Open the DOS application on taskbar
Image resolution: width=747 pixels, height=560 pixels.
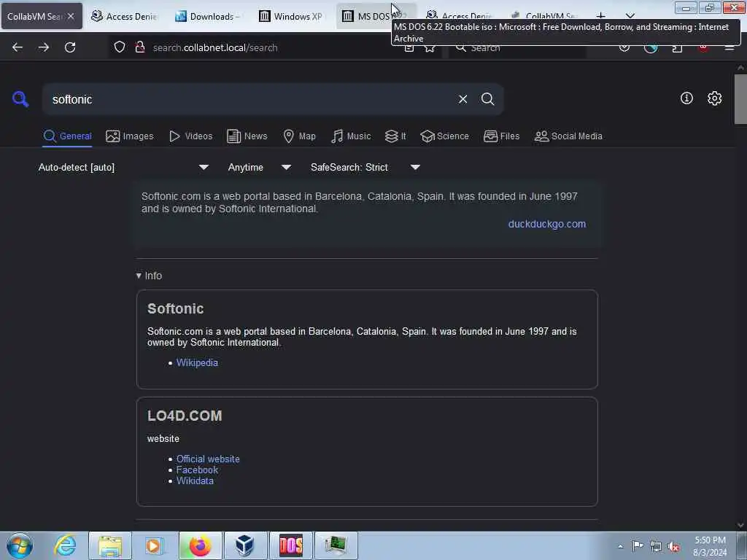click(290, 545)
